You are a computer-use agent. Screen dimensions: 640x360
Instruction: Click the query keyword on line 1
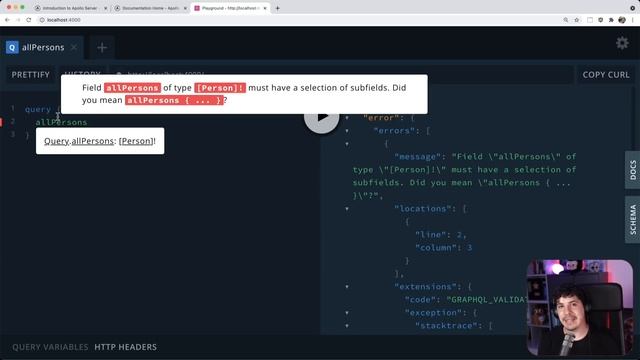tap(38, 109)
